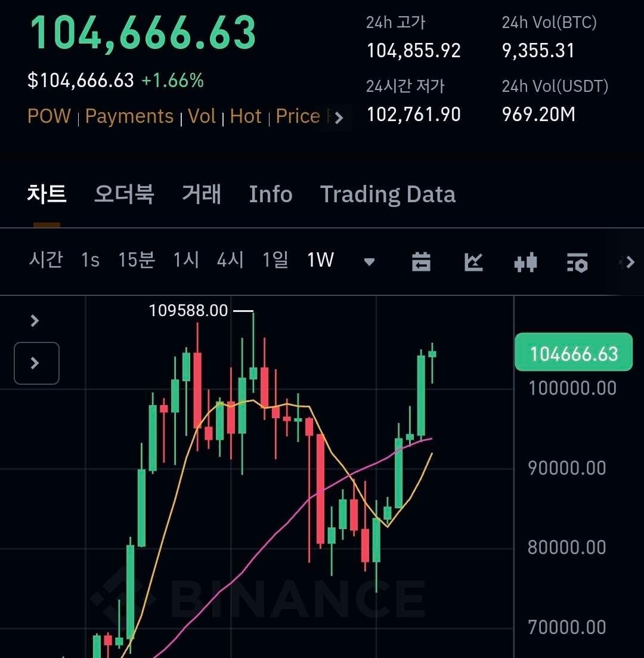Select the 4시 interval
Viewport: 644px width, 658px height.
point(230,260)
